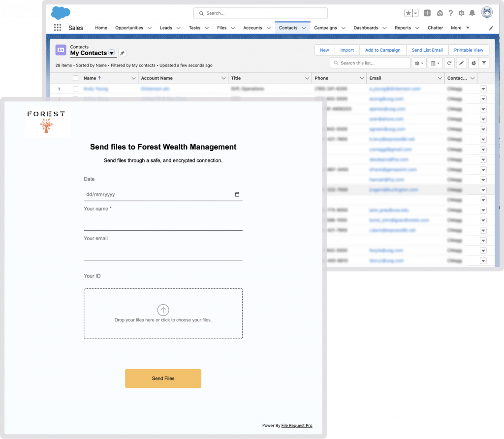The height and width of the screenshot is (439, 504).
Task: Pin the My Contacts list view
Action: [123, 53]
